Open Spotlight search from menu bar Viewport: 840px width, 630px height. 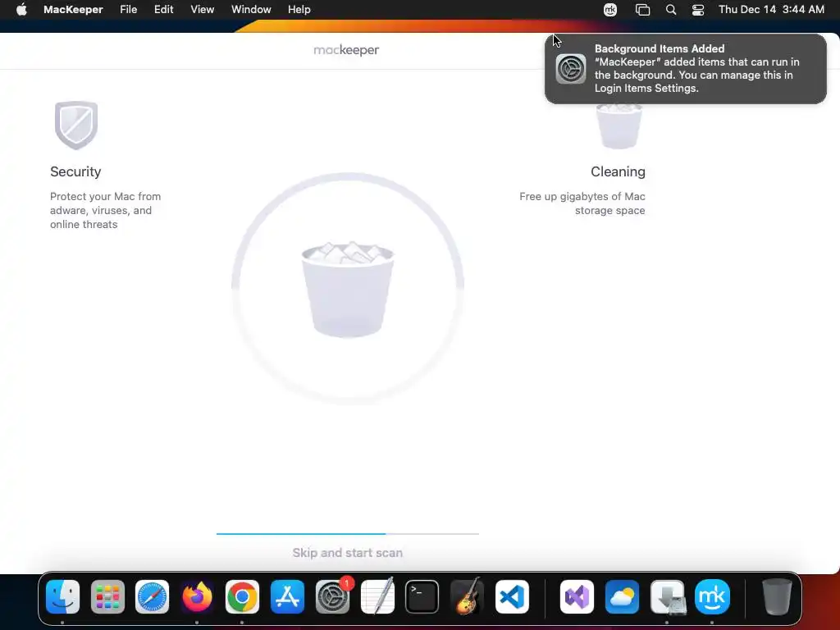point(671,10)
